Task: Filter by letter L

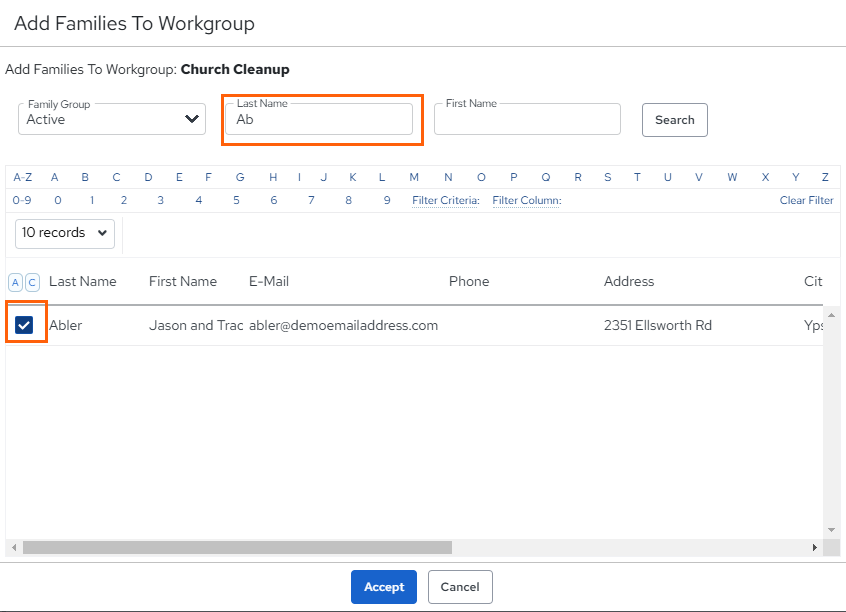Action: 382,177
